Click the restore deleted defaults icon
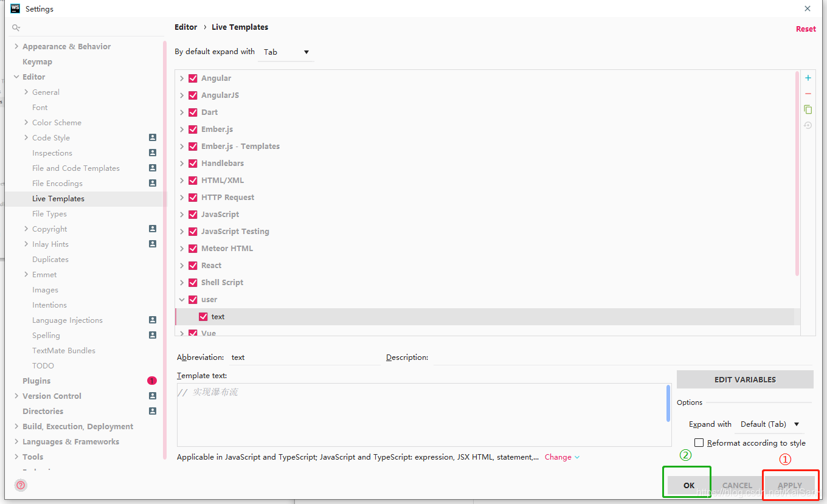 point(808,125)
